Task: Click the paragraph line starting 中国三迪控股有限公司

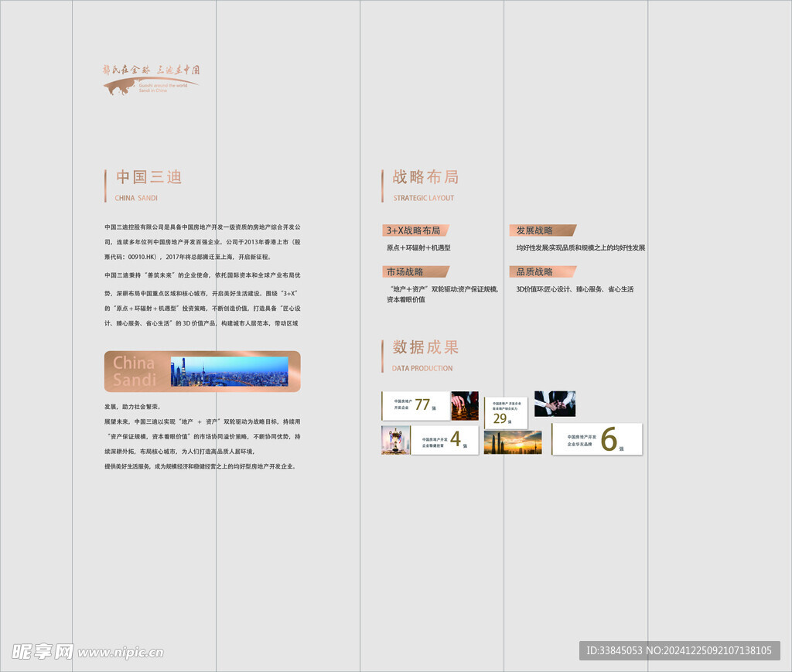Action: [203, 227]
